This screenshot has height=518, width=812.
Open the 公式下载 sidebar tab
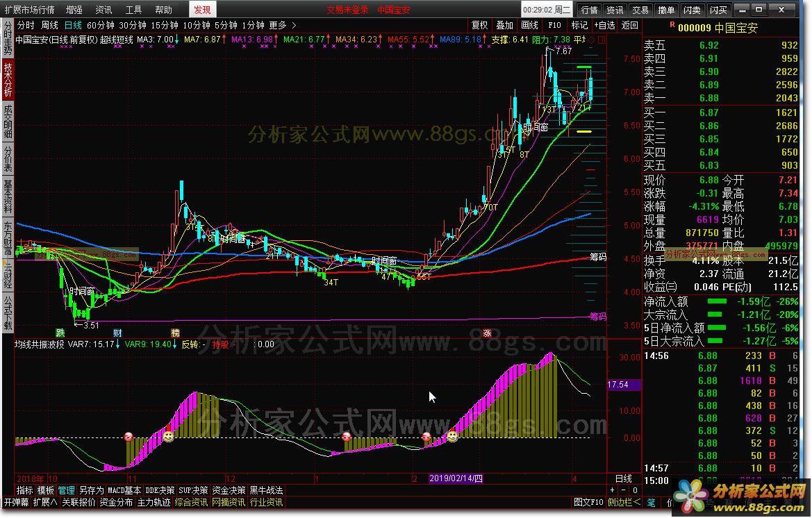tap(8, 312)
